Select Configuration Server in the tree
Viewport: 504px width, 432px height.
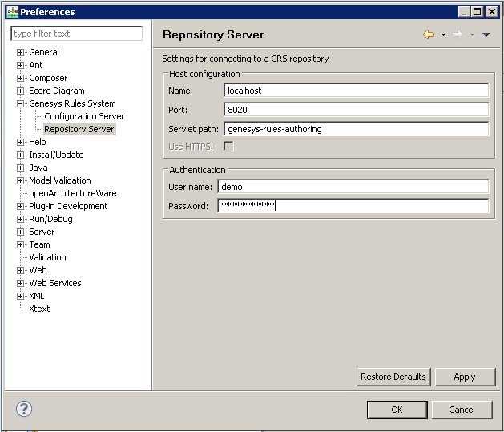pyautogui.click(x=84, y=116)
